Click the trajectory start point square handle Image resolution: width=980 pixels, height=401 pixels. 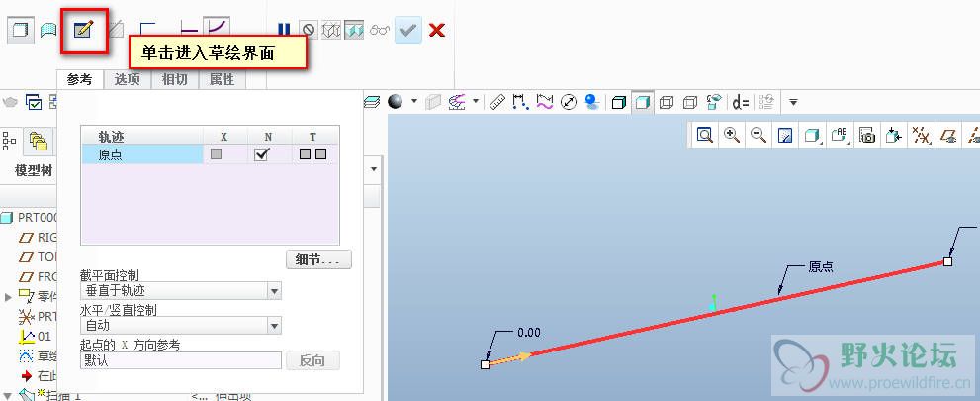[485, 364]
